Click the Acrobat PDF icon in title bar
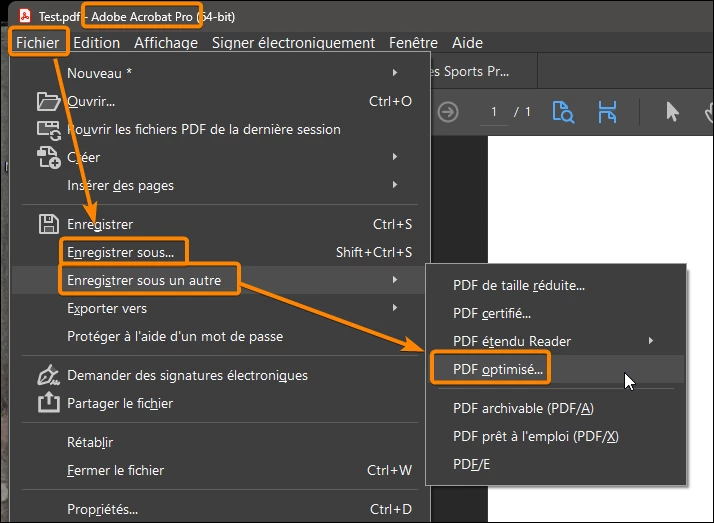Screen dimensions: 714x523 point(25,16)
